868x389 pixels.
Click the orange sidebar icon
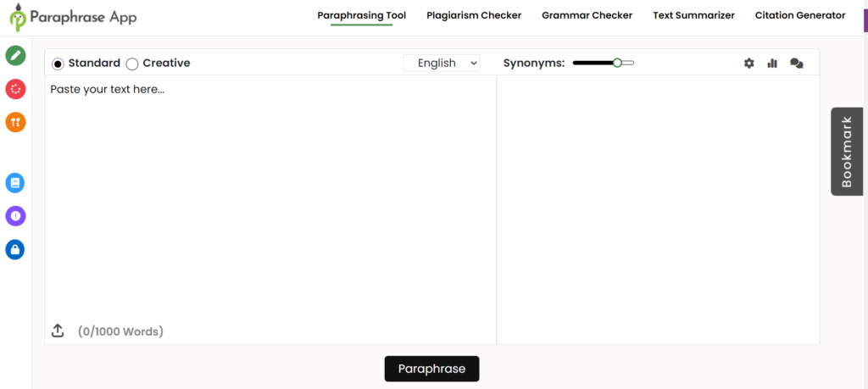(15, 122)
